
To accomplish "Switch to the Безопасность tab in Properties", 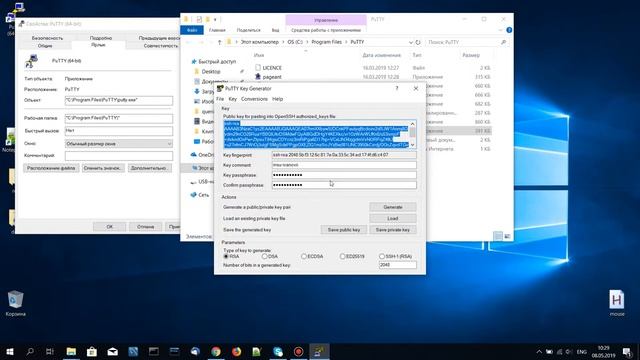I will tap(47, 38).
